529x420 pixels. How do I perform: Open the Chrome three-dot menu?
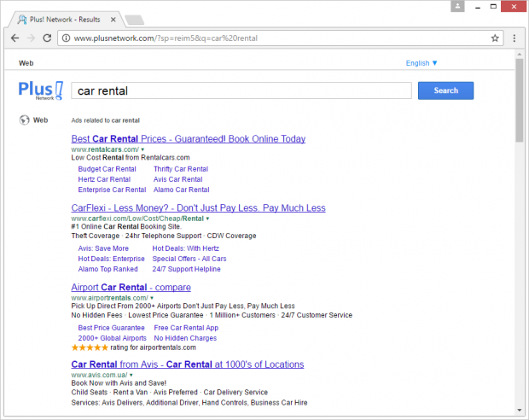(x=514, y=38)
